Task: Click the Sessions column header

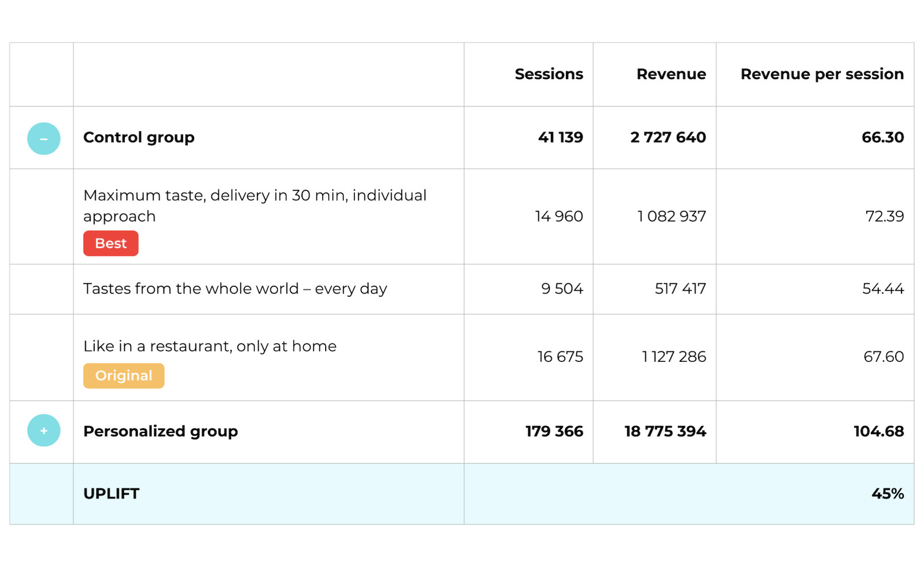Action: 549,74
